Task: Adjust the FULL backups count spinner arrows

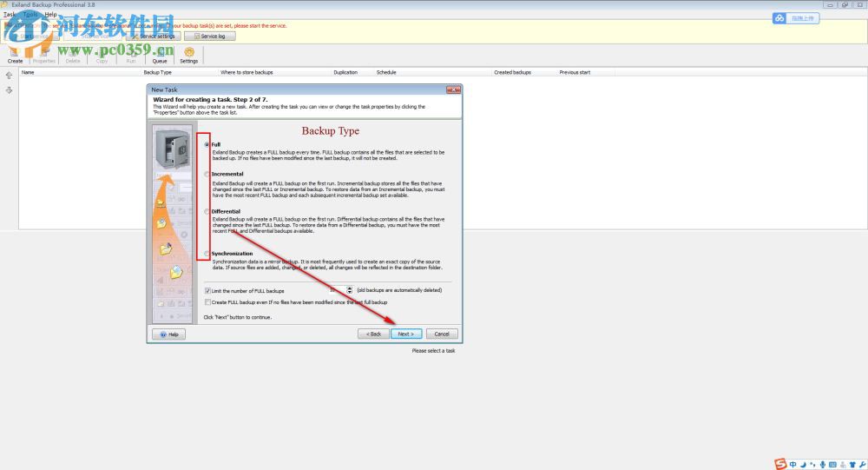Action: pyautogui.click(x=349, y=290)
